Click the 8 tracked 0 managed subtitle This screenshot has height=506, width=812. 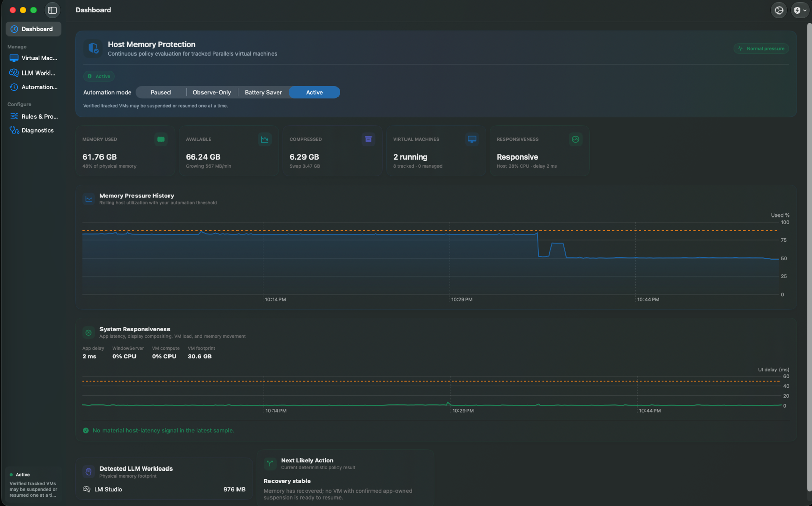(x=418, y=166)
